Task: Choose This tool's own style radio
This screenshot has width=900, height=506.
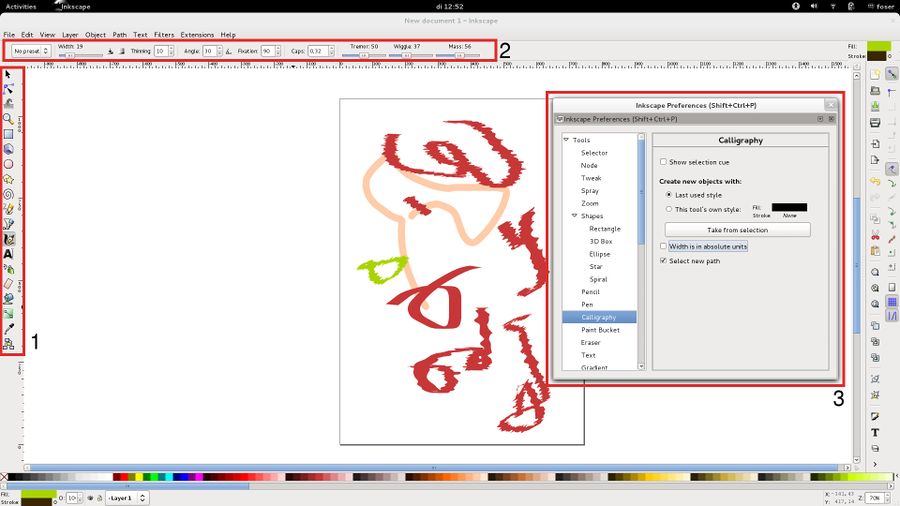Action: click(x=669, y=209)
